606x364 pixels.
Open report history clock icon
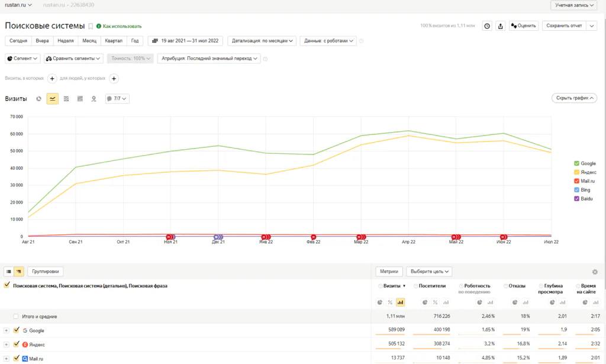click(x=487, y=26)
